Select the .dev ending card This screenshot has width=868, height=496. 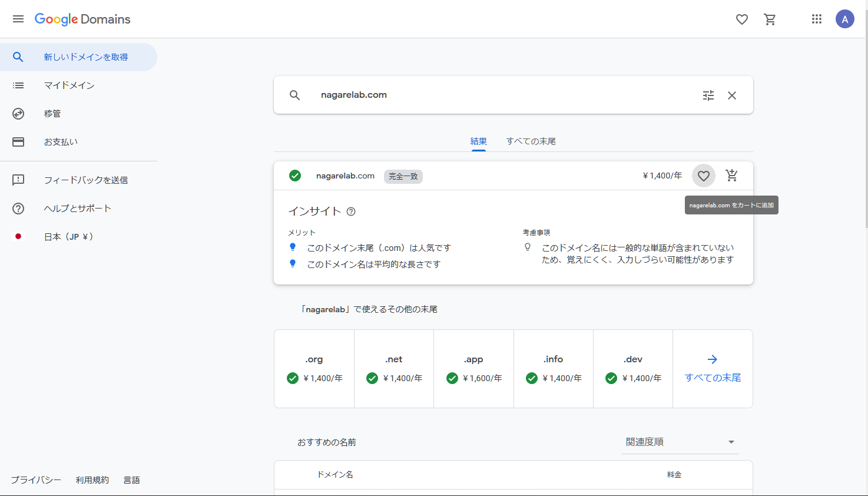coord(633,369)
